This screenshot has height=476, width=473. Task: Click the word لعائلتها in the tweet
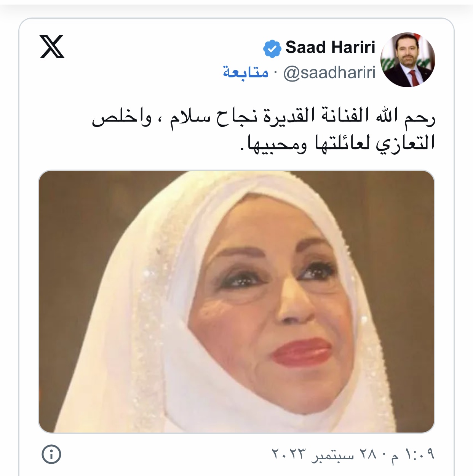(x=342, y=143)
